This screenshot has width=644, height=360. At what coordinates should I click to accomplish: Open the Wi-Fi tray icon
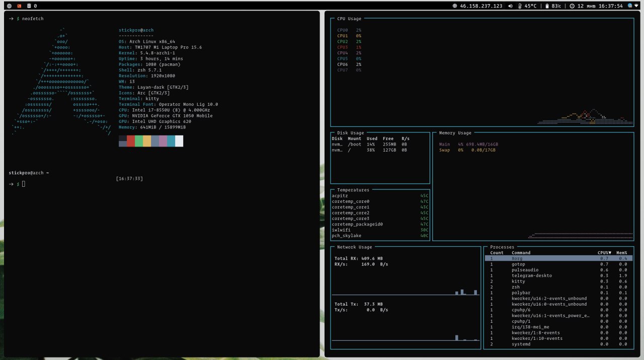point(636,6)
